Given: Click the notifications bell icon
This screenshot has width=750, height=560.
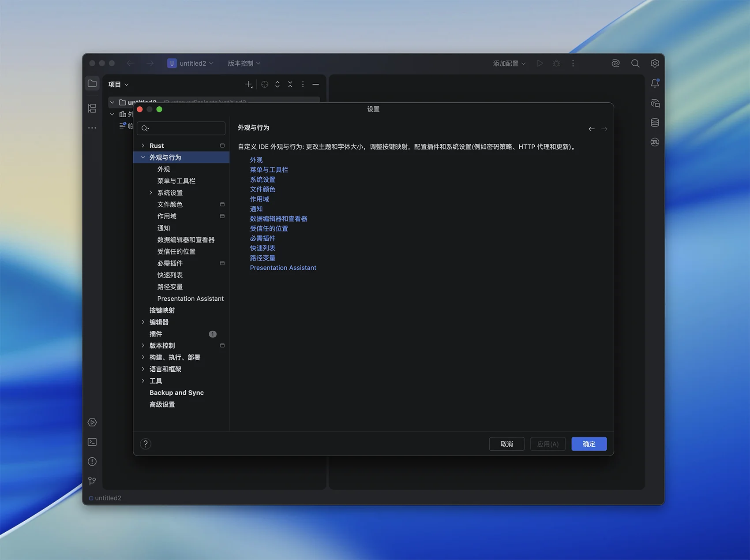Looking at the screenshot, I should pyautogui.click(x=655, y=83).
